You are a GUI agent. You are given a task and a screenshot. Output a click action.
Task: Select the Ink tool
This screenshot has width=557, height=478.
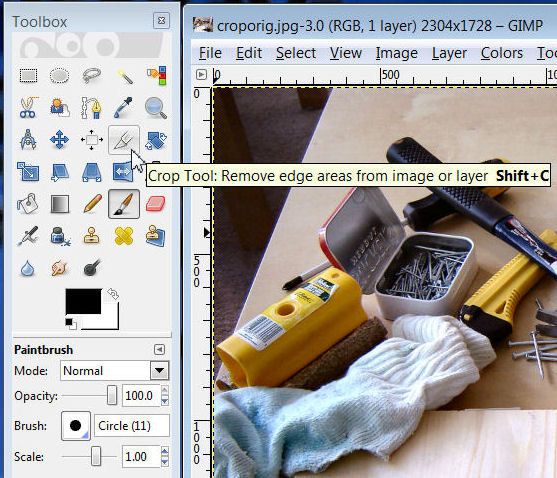60,235
